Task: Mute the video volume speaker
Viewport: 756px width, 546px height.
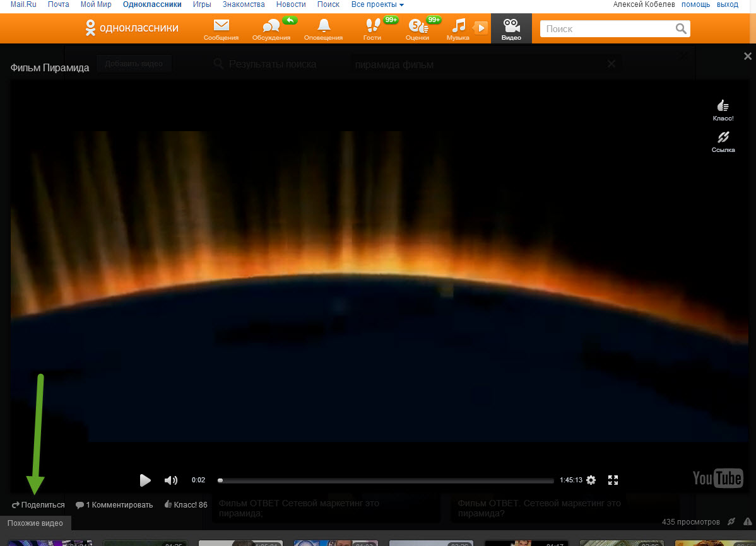Action: click(170, 480)
